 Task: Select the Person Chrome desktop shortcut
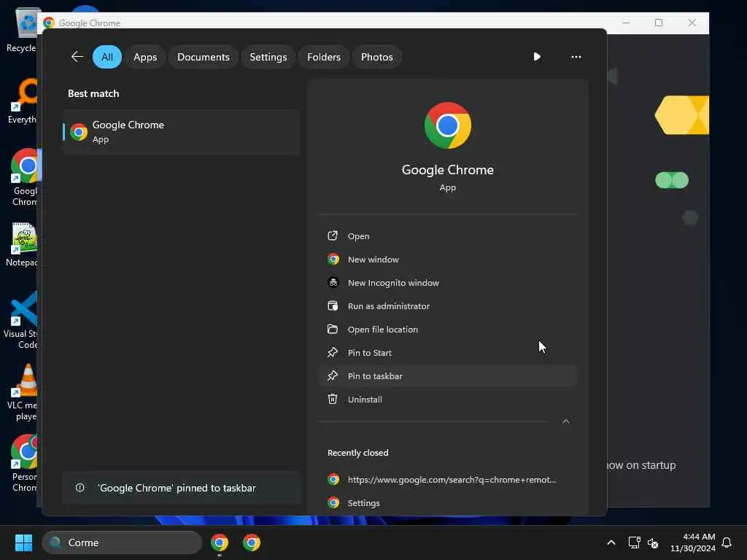(24, 463)
